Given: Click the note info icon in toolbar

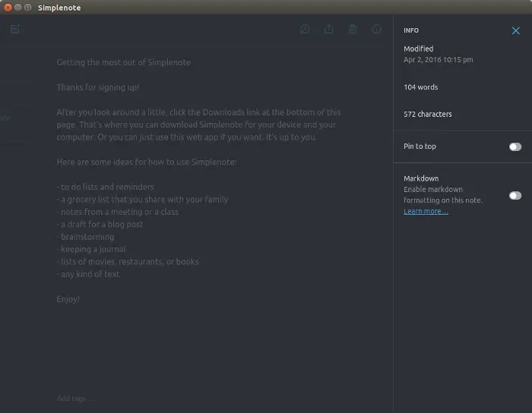Looking at the screenshot, I should 377,29.
